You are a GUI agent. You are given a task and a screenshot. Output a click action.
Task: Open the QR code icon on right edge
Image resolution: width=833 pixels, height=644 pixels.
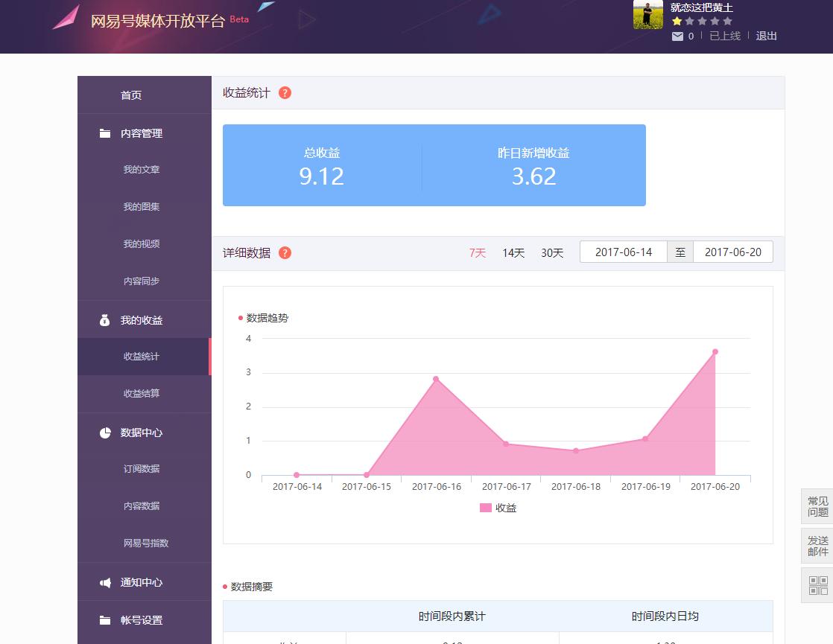[x=818, y=585]
